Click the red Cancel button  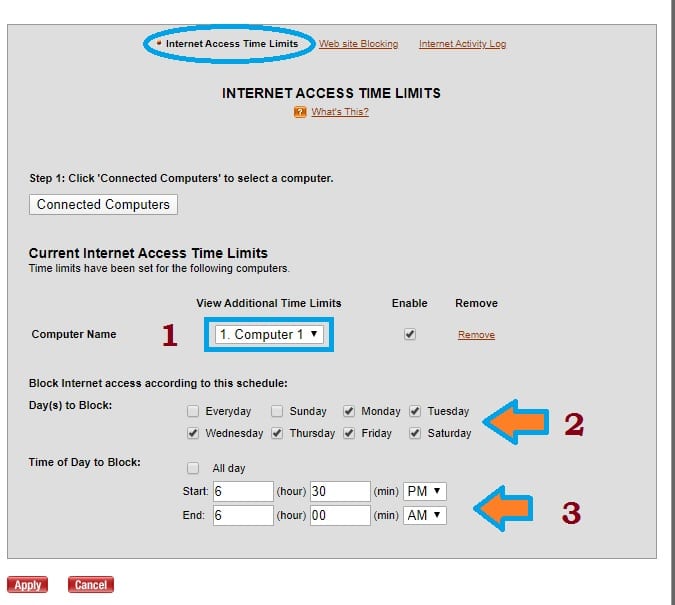coord(91,585)
